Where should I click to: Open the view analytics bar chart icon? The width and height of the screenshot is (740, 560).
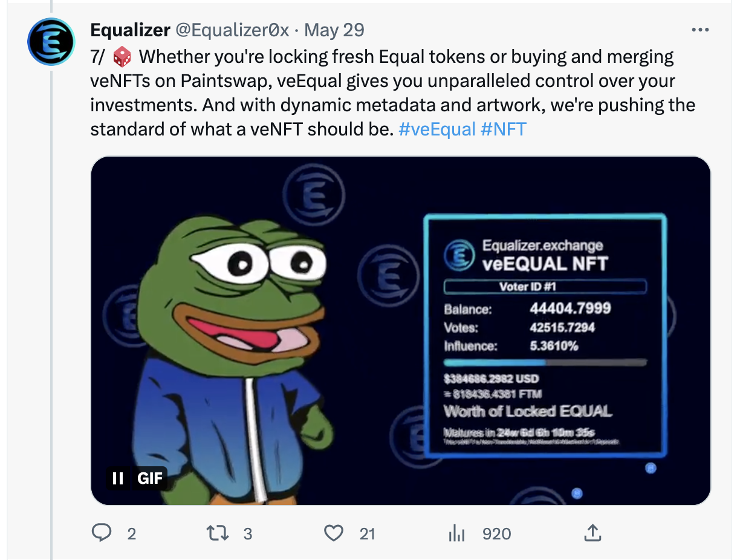pos(457,534)
